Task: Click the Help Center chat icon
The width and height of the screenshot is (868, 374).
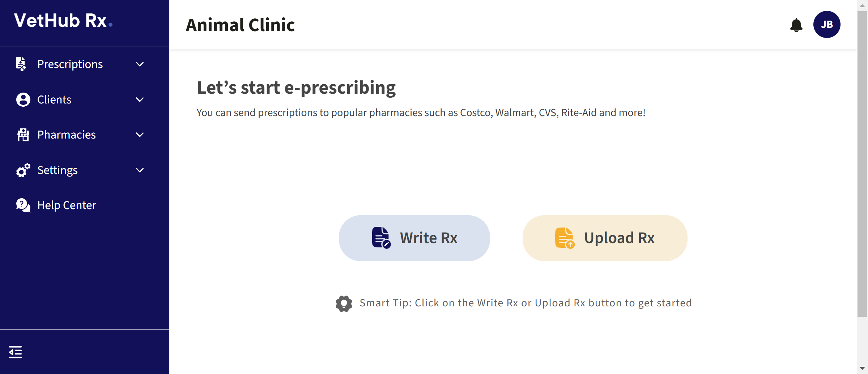Action: 23,205
